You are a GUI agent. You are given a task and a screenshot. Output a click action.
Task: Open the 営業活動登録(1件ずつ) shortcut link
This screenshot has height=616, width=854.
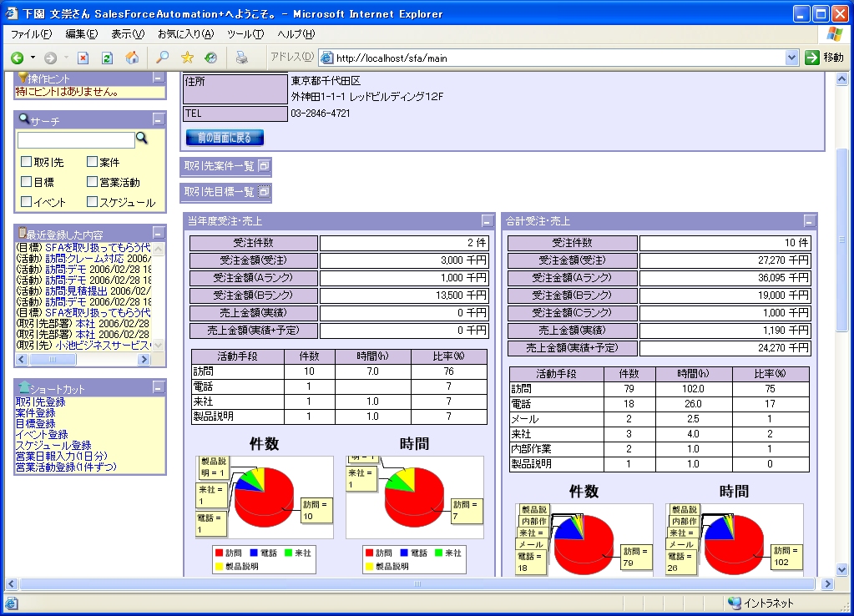pos(66,467)
